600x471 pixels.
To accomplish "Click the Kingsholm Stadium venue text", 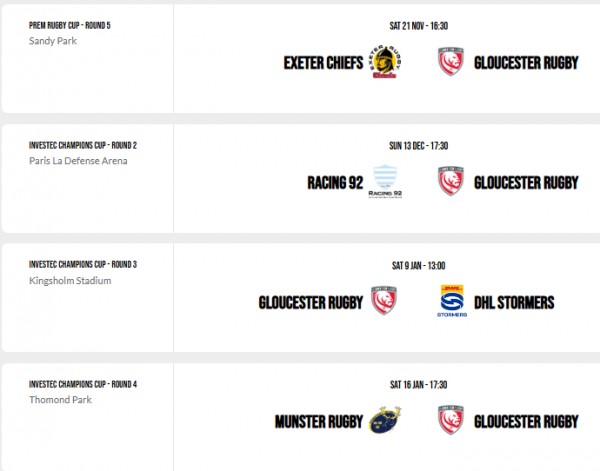I will point(70,280).
